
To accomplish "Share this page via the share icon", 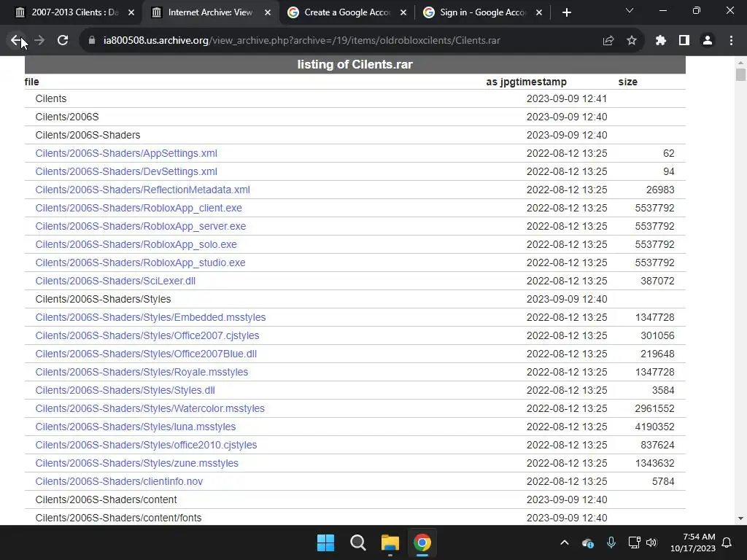I will click(x=608, y=41).
